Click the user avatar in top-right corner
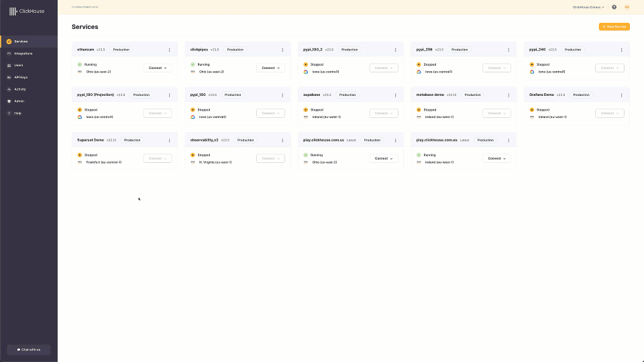Screen dimensions: 644x362 coord(627,7)
